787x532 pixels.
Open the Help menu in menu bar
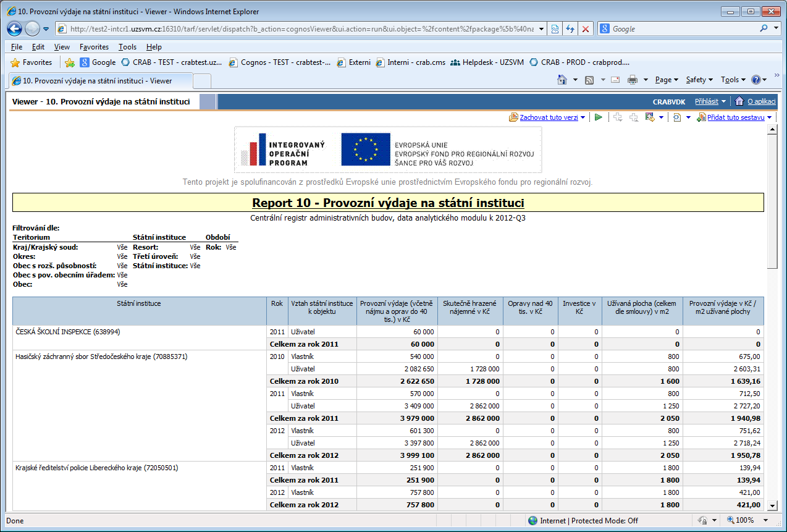click(154, 47)
